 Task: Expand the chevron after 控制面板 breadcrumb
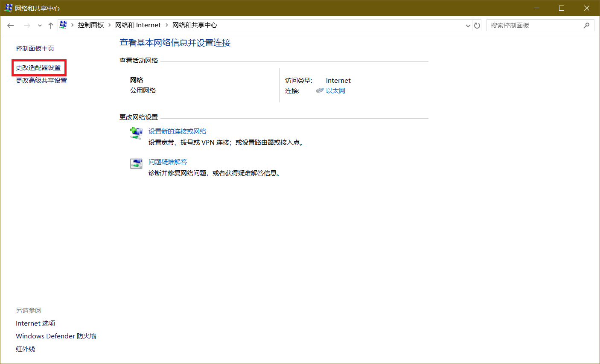pyautogui.click(x=110, y=25)
